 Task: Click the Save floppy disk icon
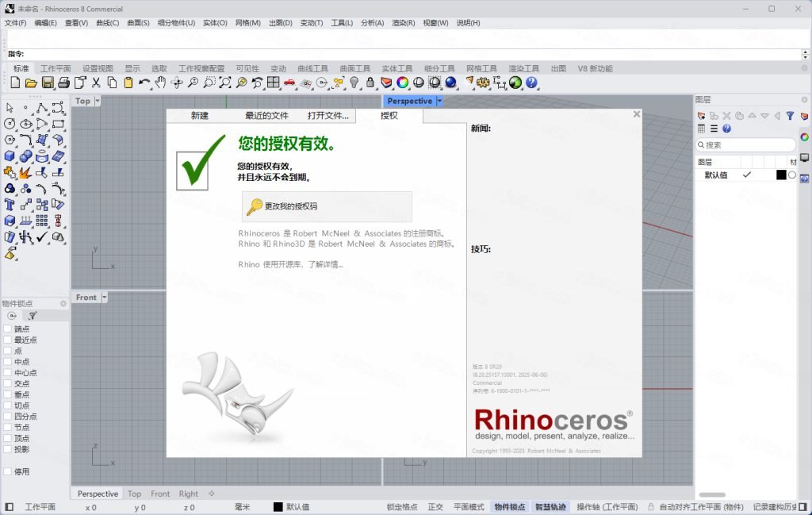point(48,83)
